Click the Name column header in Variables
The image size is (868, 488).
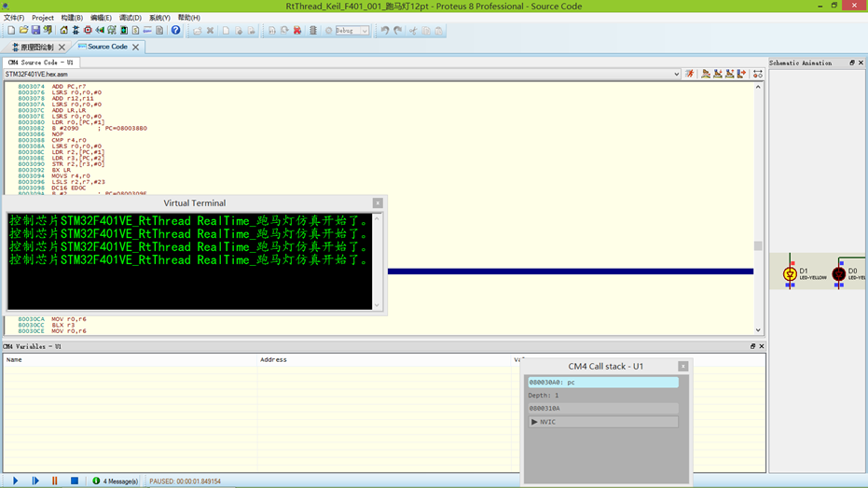pos(131,359)
